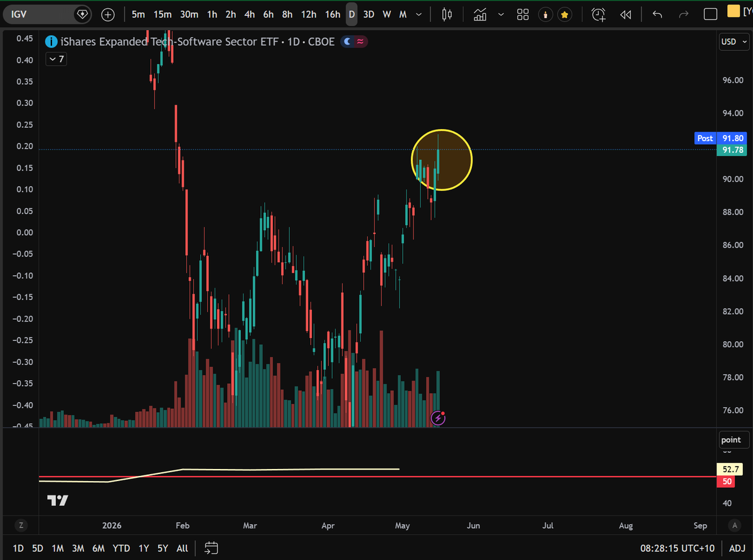The width and height of the screenshot is (753, 560).
Task: Open the IGV symbol search field
Action: [x=47, y=14]
